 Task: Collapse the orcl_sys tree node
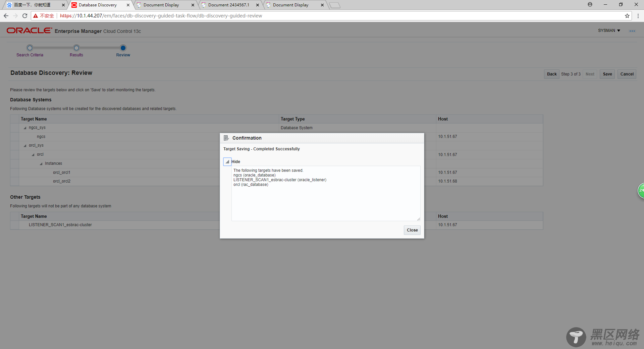pos(25,146)
